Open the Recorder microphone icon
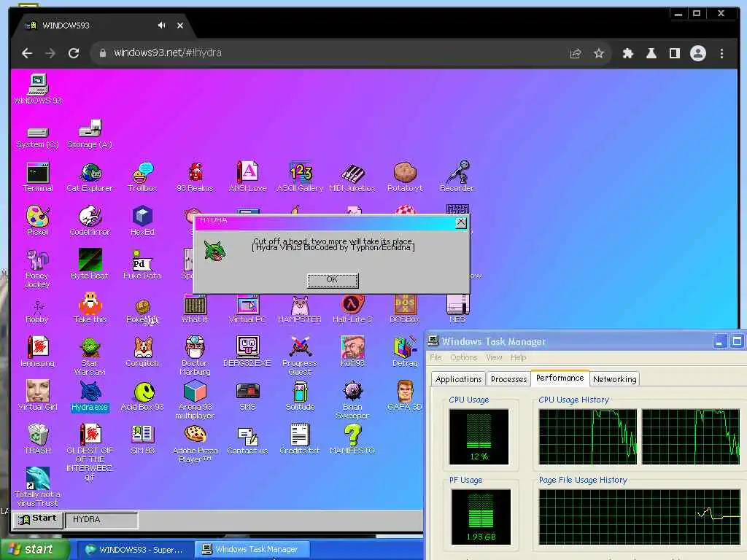Image resolution: width=747 pixels, height=560 pixels. 457,176
